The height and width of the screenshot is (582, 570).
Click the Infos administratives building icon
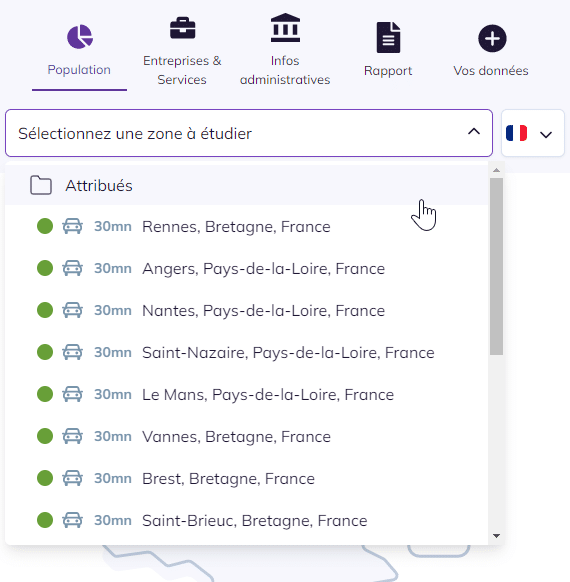pos(285,28)
